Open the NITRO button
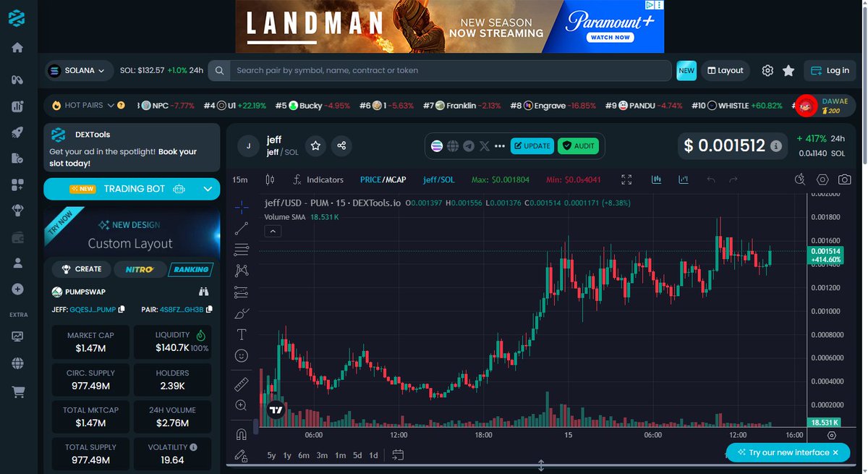 coord(139,269)
